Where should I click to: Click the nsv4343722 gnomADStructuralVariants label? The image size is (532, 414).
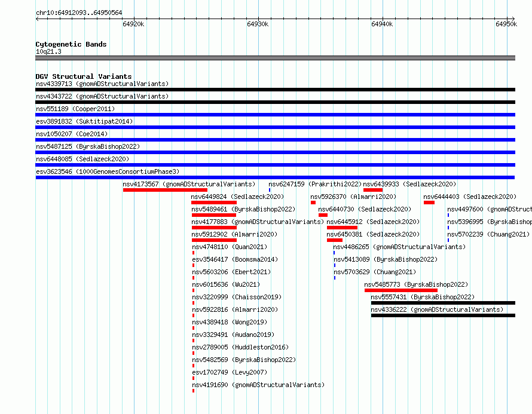point(102,96)
